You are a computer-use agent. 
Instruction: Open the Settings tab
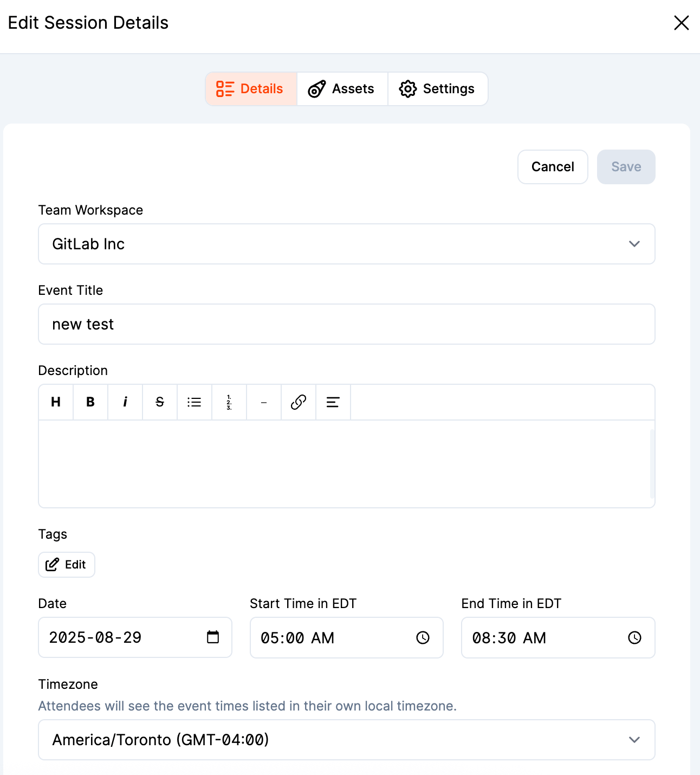438,89
